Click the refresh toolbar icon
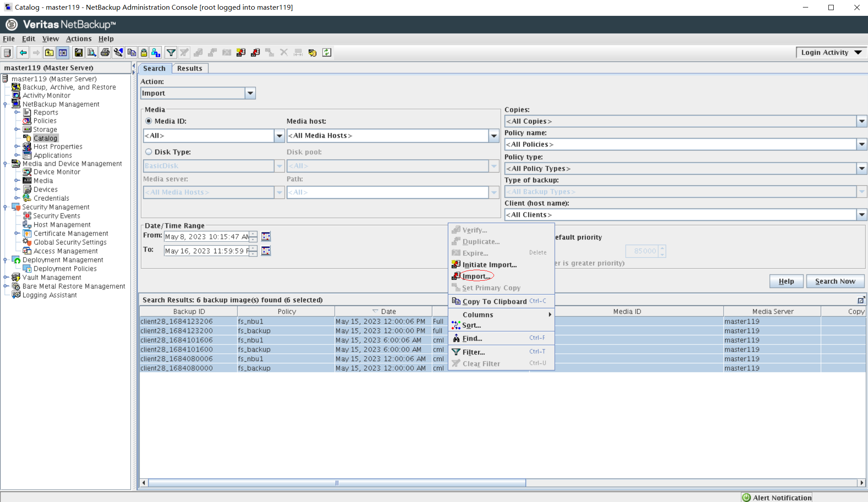 click(x=326, y=53)
